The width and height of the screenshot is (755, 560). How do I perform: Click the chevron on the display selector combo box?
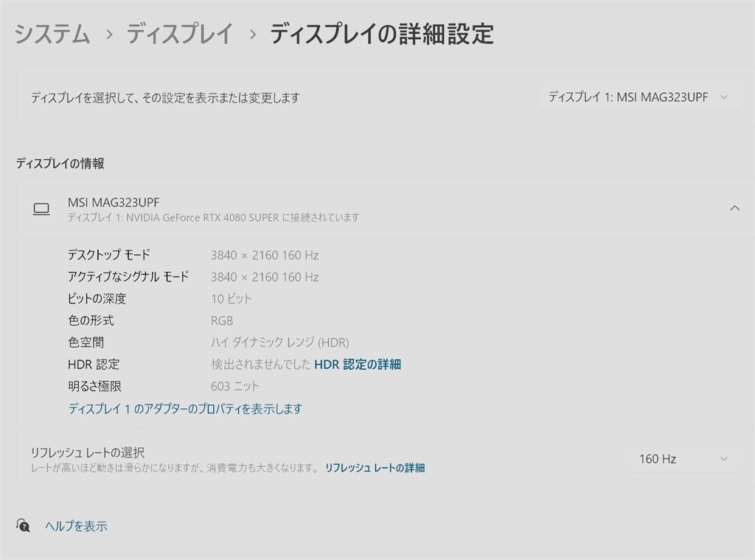pos(726,97)
